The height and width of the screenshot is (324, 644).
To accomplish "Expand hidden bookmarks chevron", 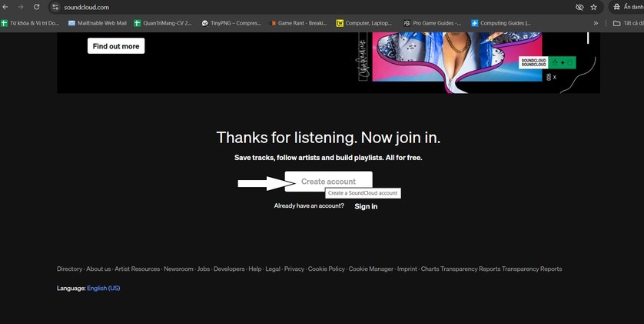I will (x=596, y=23).
